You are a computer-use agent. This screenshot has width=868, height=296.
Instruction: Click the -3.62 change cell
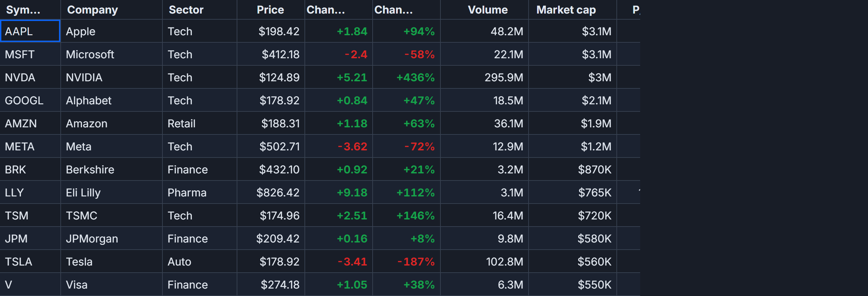pyautogui.click(x=339, y=146)
